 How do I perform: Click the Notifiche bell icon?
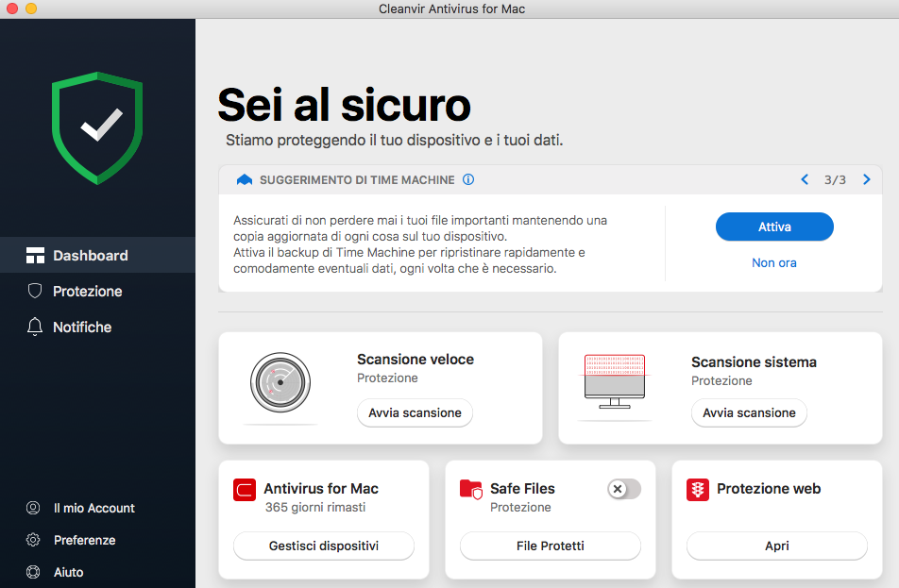pos(35,327)
